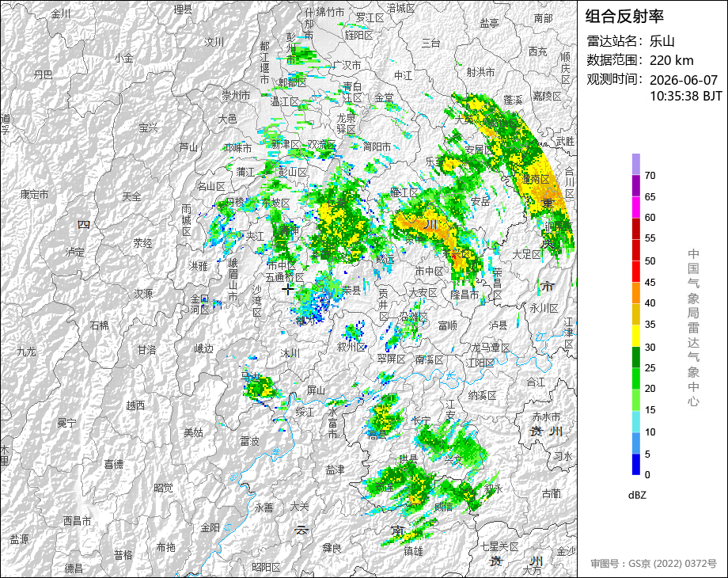The image size is (728, 578).
Task: Click the black cross radar station marker
Action: tap(287, 290)
